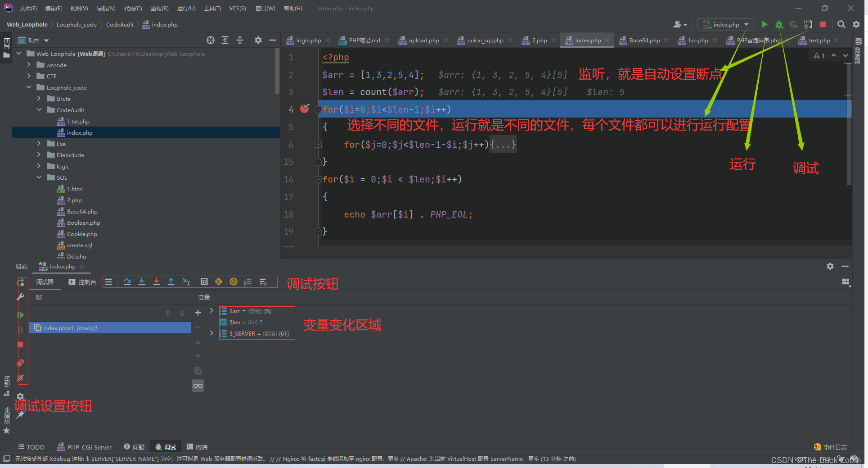Close the index.php editor tab

pos(607,40)
